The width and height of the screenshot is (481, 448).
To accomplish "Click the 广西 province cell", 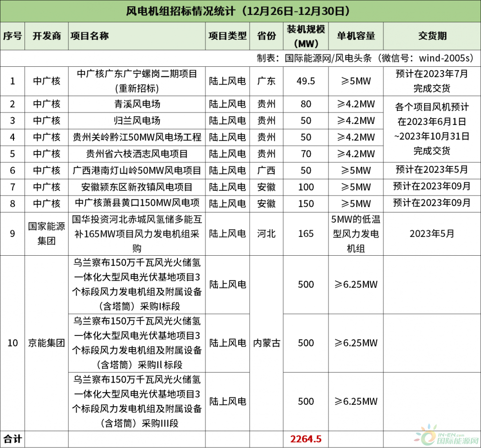I will tap(266, 171).
